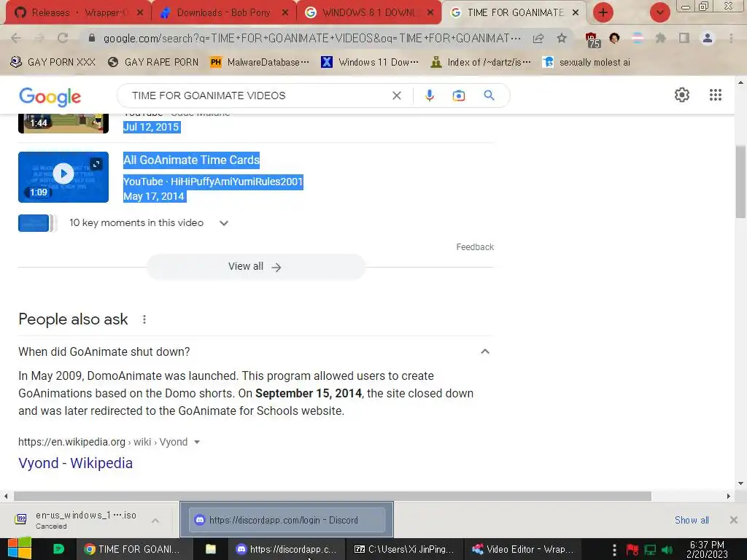This screenshot has height=560, width=747.
Task: Bookmark this page with the star icon
Action: coord(562,38)
